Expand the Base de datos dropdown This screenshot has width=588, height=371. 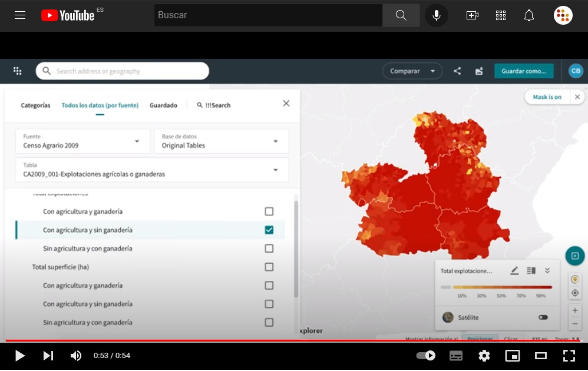pyautogui.click(x=222, y=141)
